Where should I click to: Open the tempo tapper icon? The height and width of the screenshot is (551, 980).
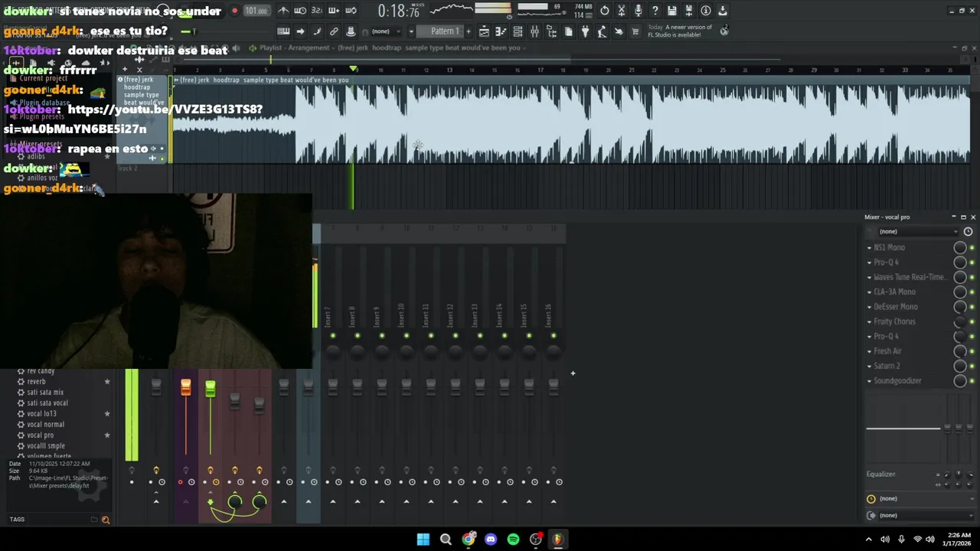pos(602,31)
